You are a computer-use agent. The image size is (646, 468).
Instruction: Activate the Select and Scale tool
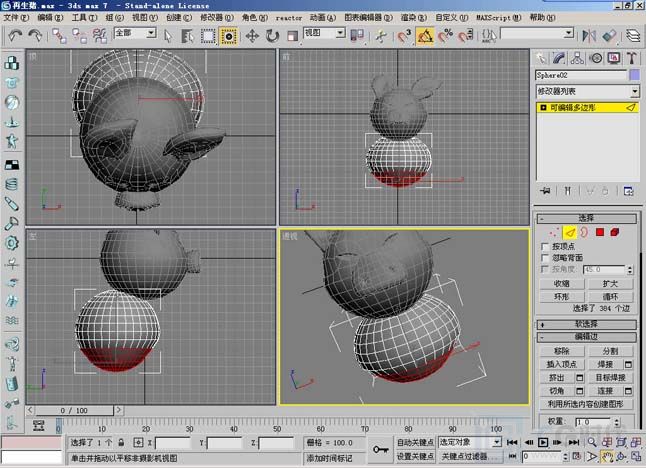pos(292,36)
